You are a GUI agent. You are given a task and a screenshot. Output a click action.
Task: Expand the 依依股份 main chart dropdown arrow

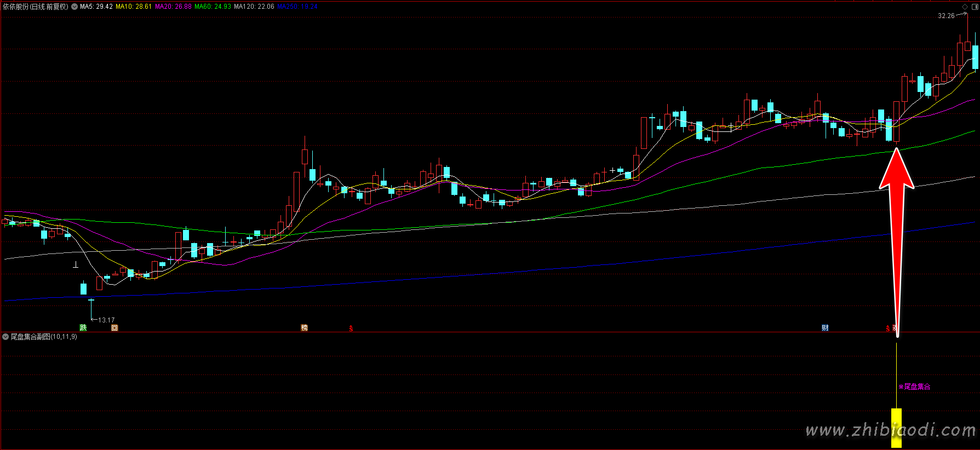(x=74, y=7)
